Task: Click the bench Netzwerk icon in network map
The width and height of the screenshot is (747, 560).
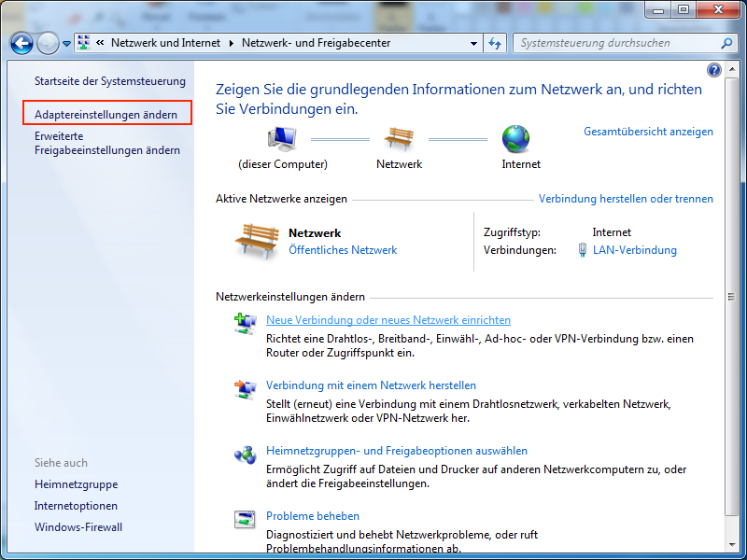Action: [399, 139]
